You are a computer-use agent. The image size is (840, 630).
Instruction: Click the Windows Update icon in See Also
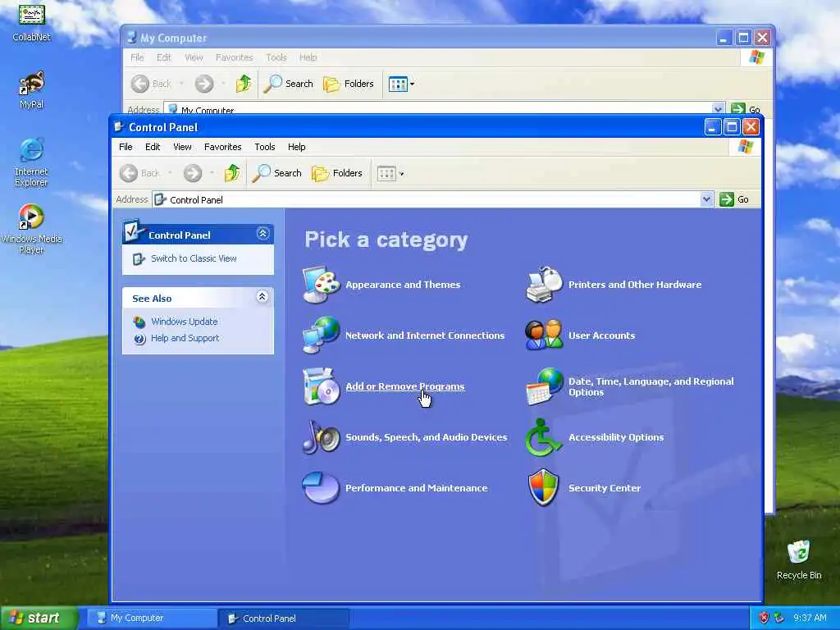(139, 322)
